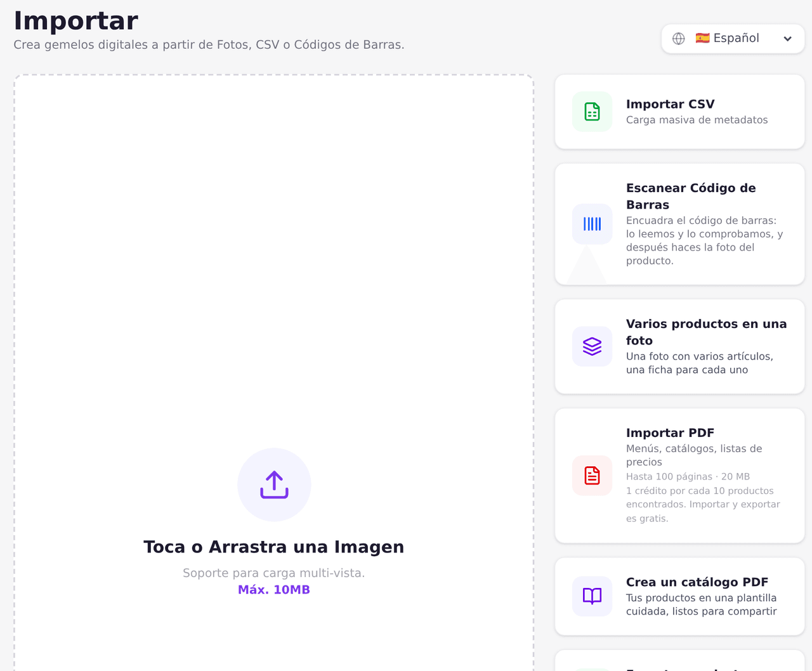
Task: Click the Importar page title
Action: pos(76,20)
